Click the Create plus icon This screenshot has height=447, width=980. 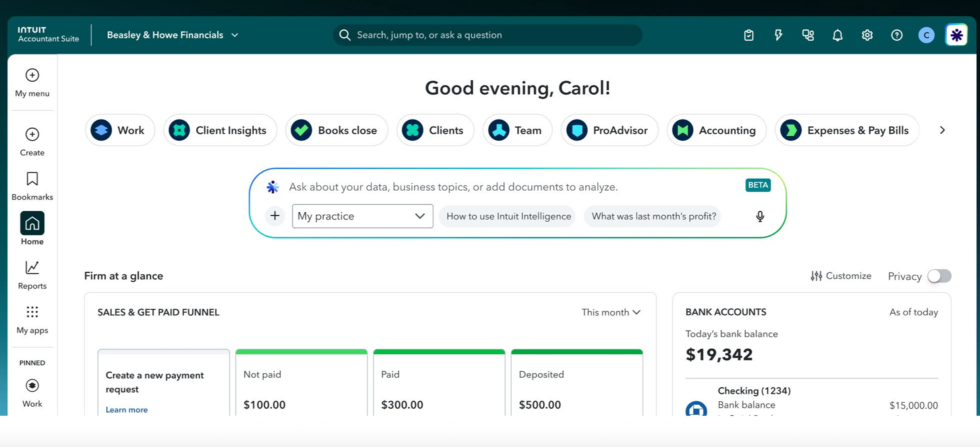32,134
